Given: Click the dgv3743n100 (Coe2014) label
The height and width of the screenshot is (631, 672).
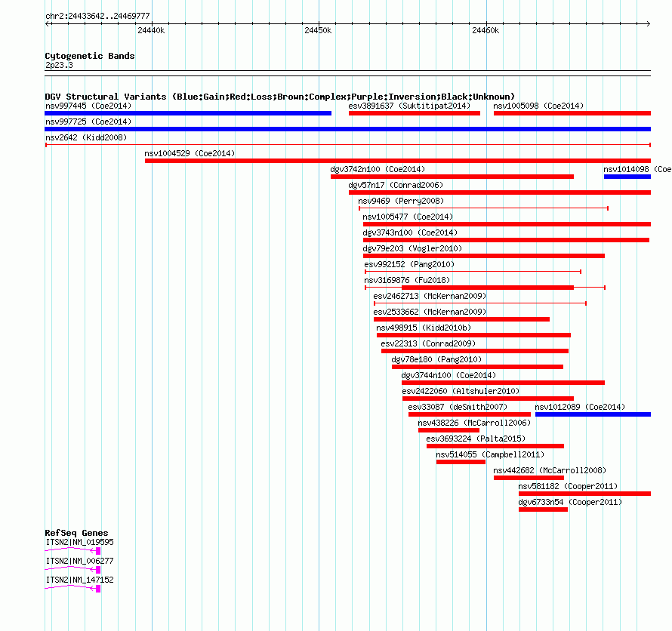Looking at the screenshot, I should [x=410, y=232].
